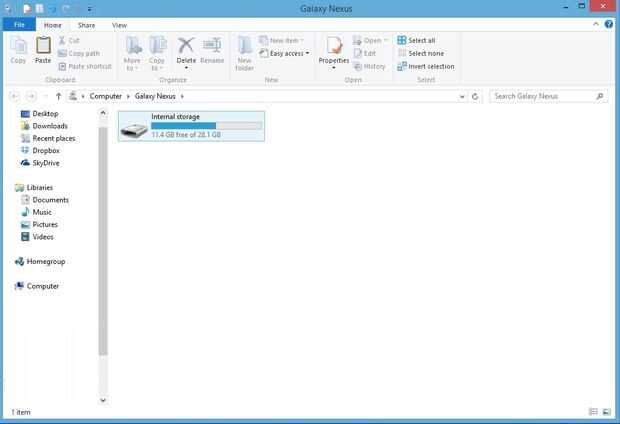Screen dimensions: 620x424
Task: Open Recent places in navigation pane
Action: click(48, 138)
